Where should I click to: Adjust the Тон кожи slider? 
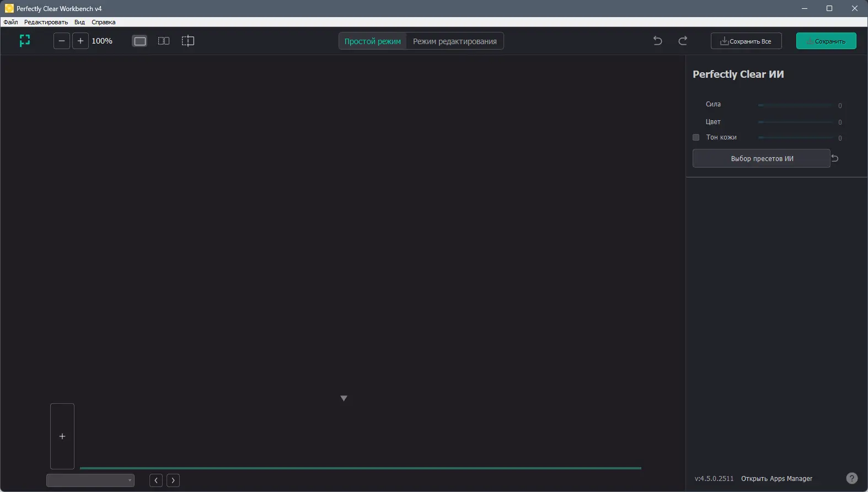pyautogui.click(x=795, y=137)
